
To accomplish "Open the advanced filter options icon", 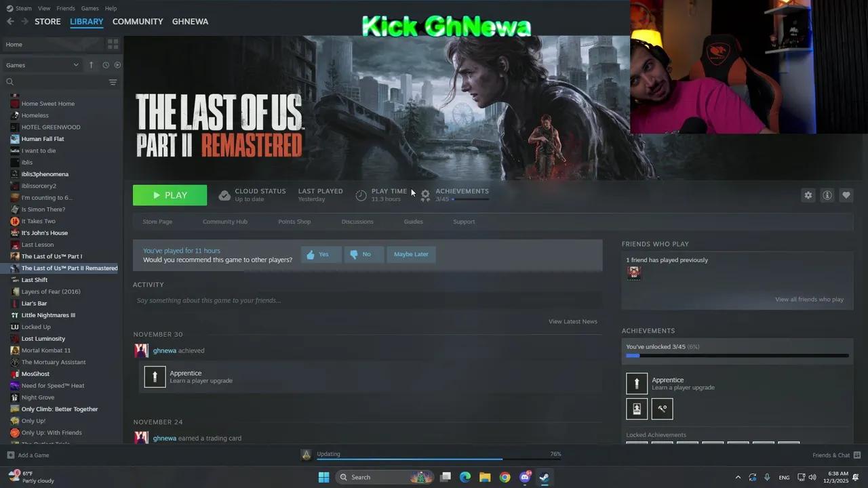I will 113,82.
